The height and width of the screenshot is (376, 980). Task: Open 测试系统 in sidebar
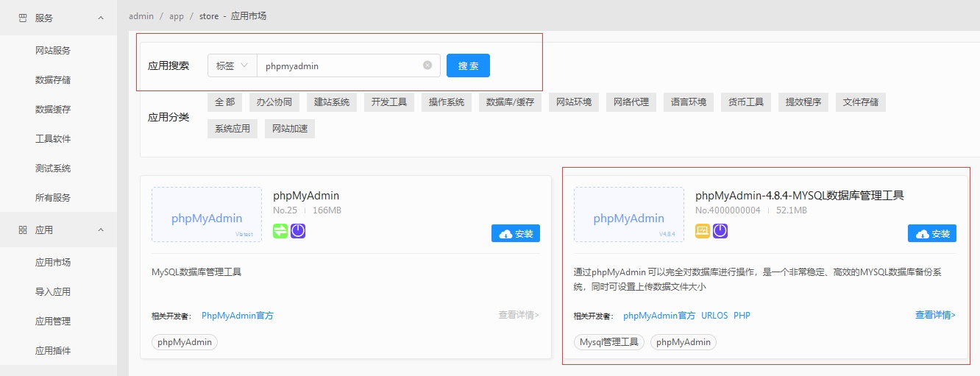[x=53, y=169]
